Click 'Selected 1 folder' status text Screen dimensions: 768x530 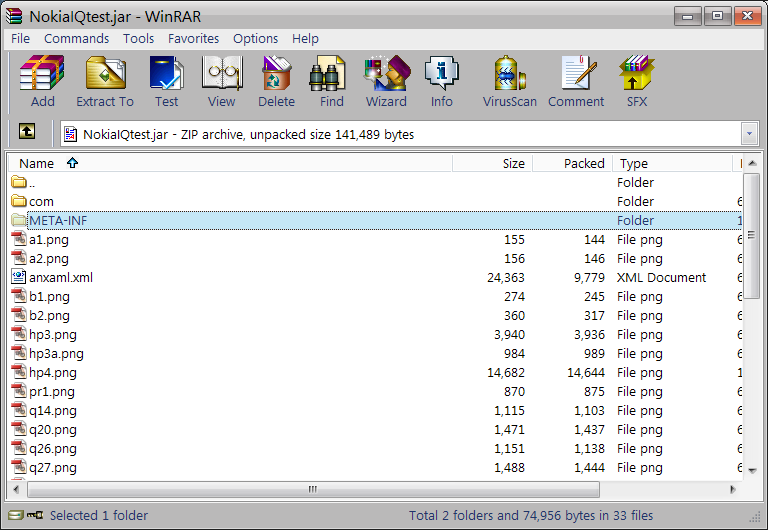pos(99,515)
